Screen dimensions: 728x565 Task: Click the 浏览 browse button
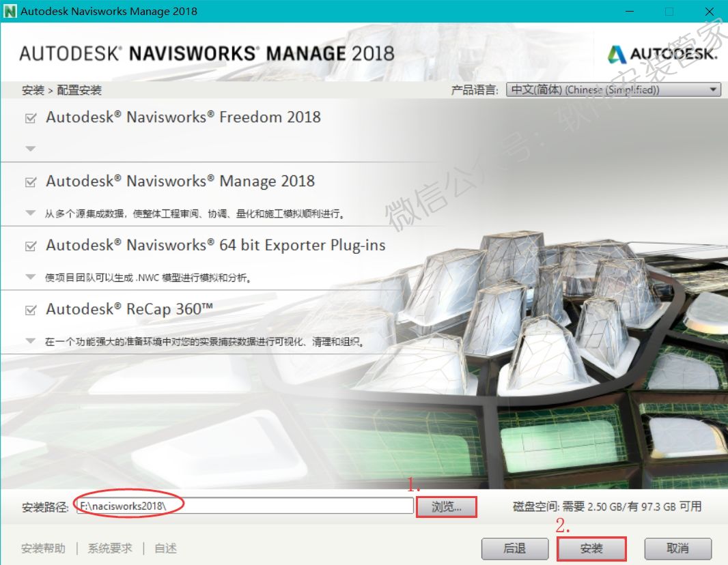tap(446, 506)
